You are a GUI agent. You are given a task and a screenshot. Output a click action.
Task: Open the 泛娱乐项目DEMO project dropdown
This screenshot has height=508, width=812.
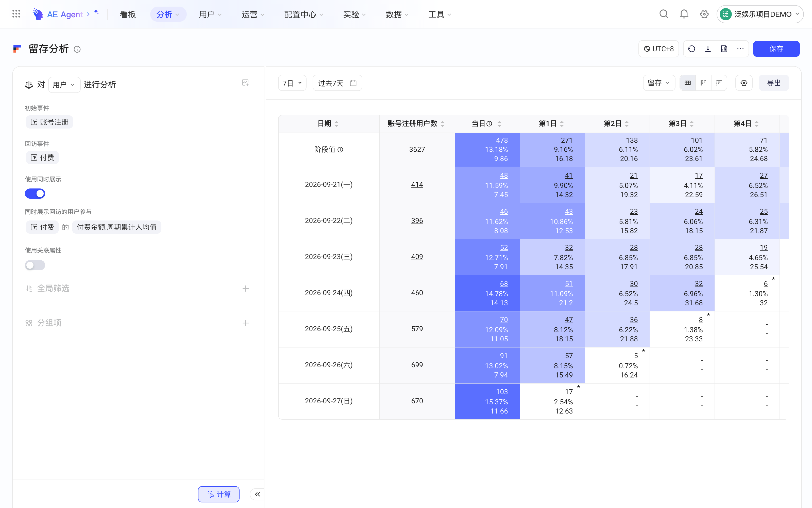tap(760, 14)
